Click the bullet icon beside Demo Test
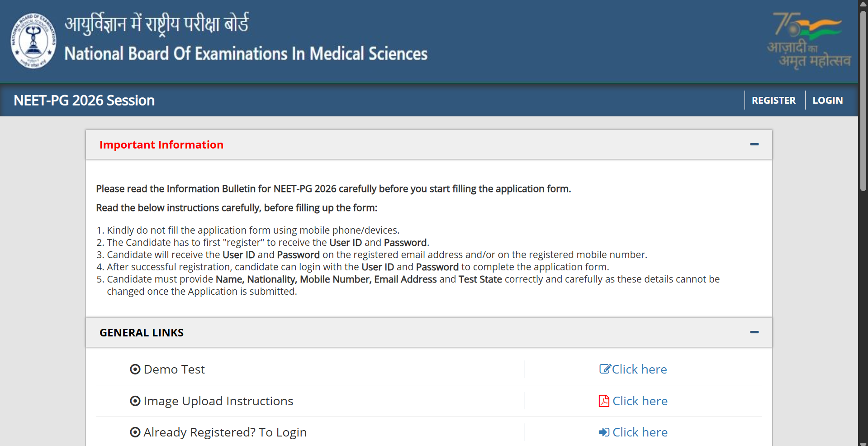This screenshot has width=868, height=446. pyautogui.click(x=135, y=369)
